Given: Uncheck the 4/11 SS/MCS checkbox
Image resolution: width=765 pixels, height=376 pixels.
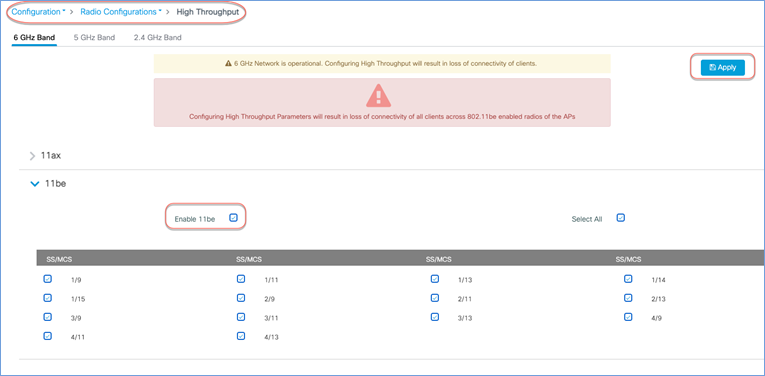Looking at the screenshot, I should coord(47,336).
